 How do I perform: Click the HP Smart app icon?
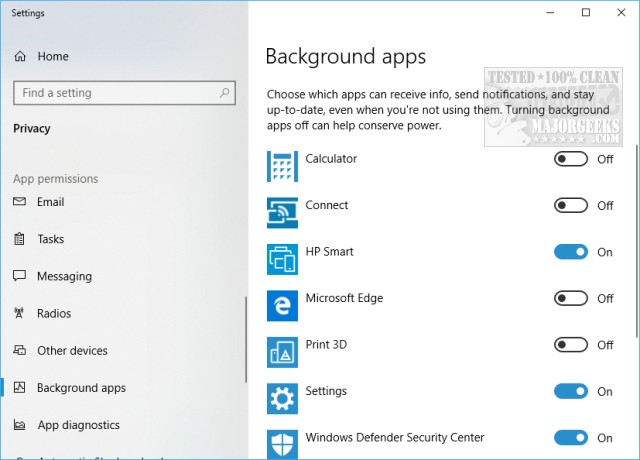(x=283, y=259)
